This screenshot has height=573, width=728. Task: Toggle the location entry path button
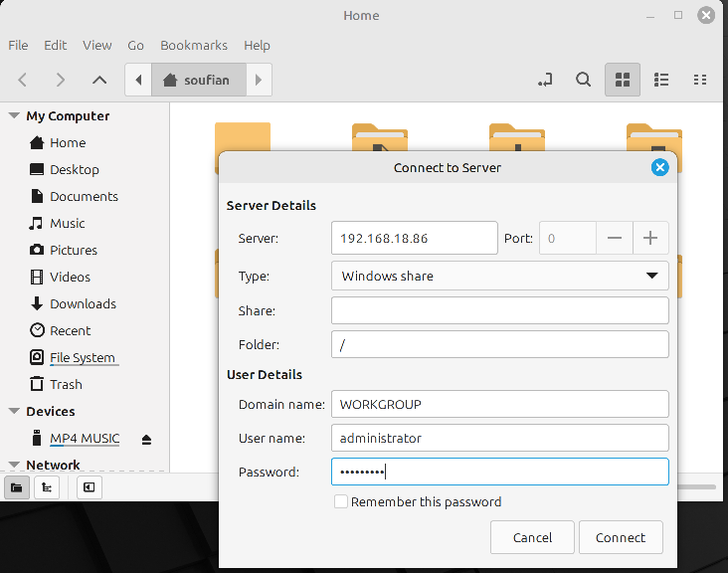coord(544,80)
